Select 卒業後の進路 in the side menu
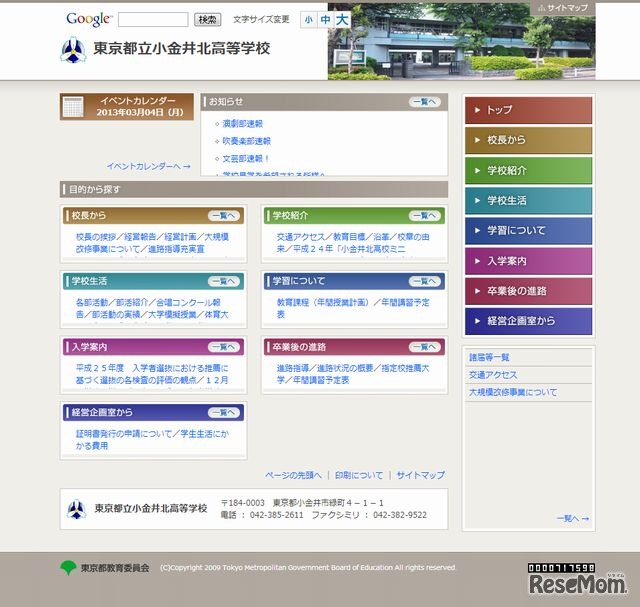This screenshot has height=607, width=640. [x=528, y=291]
